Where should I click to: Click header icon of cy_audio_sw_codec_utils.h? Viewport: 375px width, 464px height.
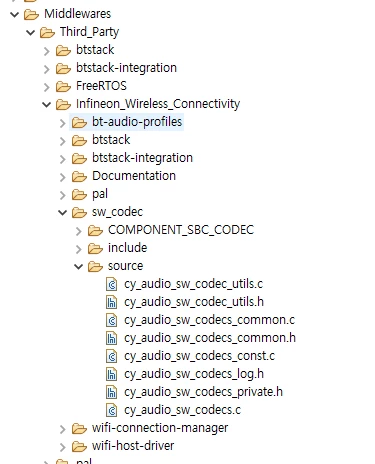tap(112, 302)
